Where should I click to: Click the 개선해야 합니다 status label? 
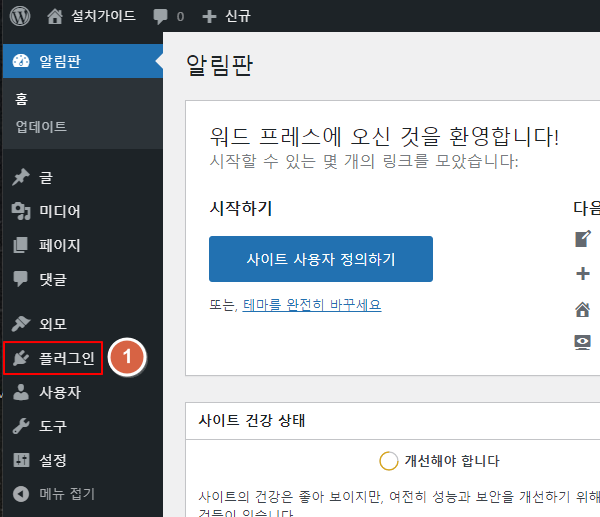point(452,461)
